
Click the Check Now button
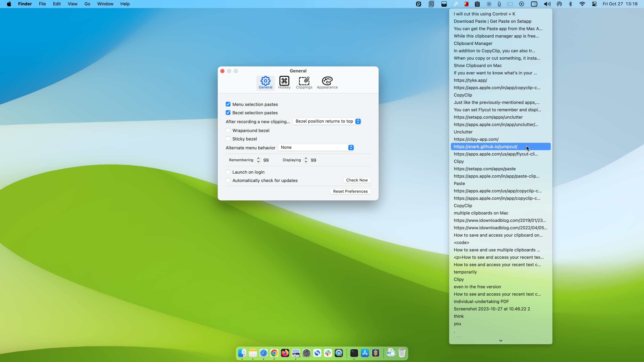pyautogui.click(x=357, y=180)
